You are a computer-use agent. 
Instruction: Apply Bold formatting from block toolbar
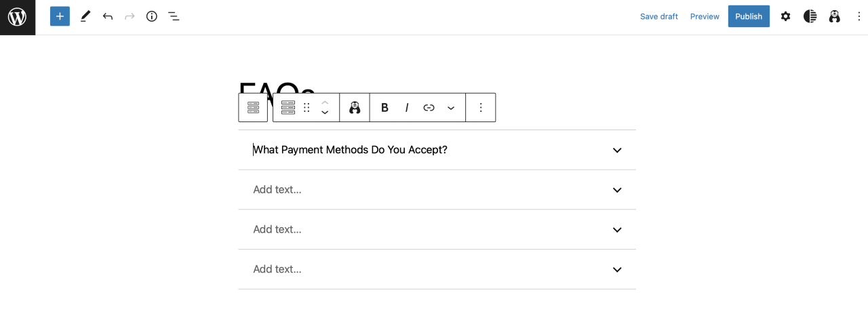coord(384,107)
